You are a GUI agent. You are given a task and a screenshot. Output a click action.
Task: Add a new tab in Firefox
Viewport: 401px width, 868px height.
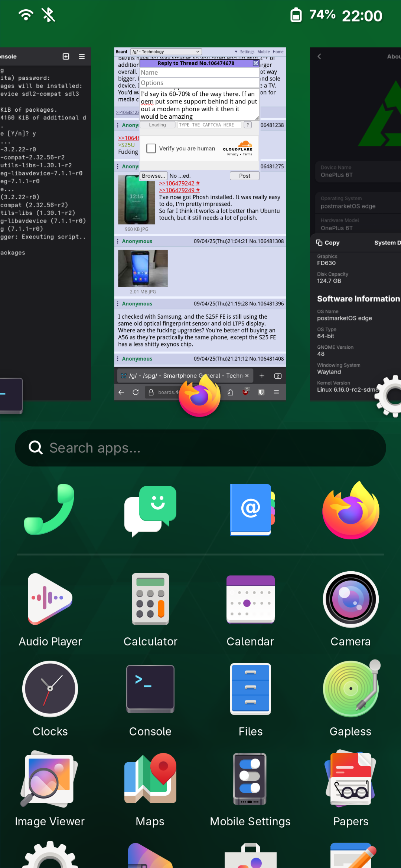tap(262, 376)
